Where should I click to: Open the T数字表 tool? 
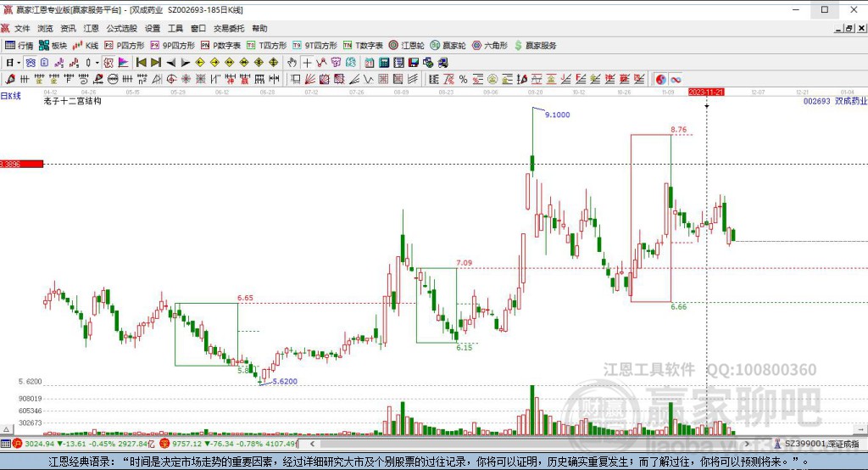point(363,46)
